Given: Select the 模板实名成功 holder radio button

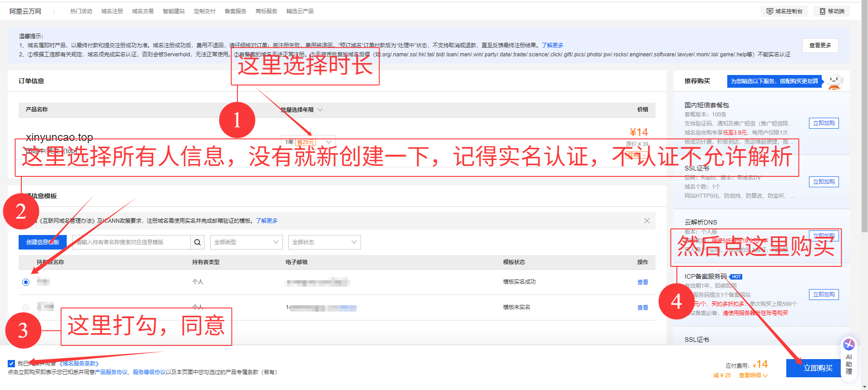Looking at the screenshot, I should point(26,282).
